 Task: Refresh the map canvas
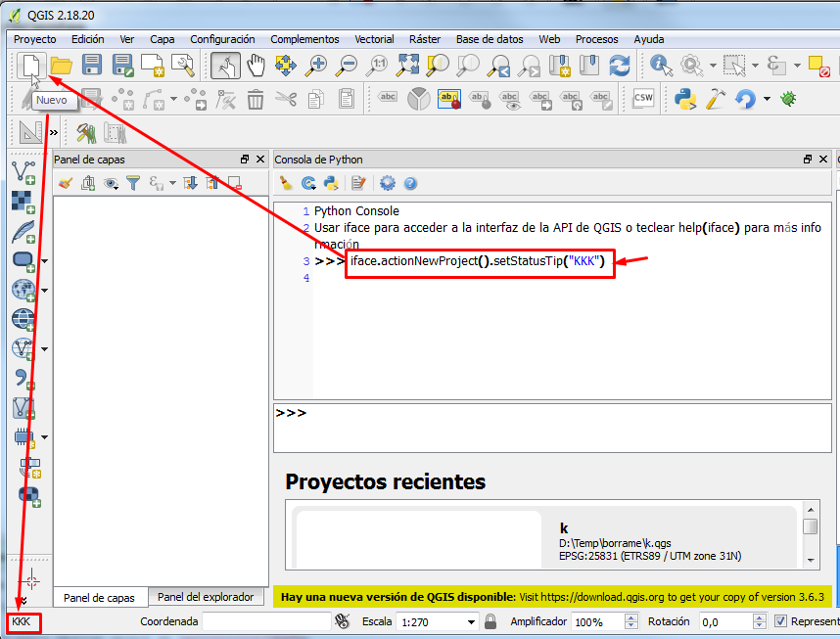[620, 66]
